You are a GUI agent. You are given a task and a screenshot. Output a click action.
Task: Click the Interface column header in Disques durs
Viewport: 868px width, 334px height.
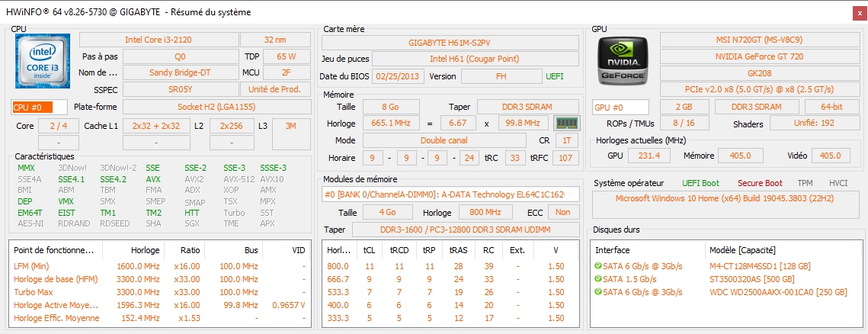coord(649,250)
